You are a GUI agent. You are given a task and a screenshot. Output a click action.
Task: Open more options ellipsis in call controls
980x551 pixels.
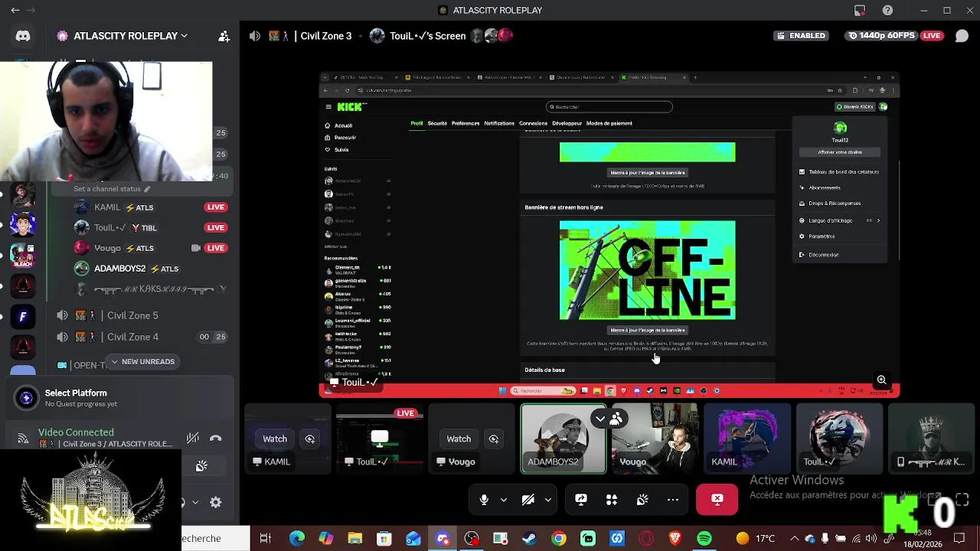coord(673,500)
